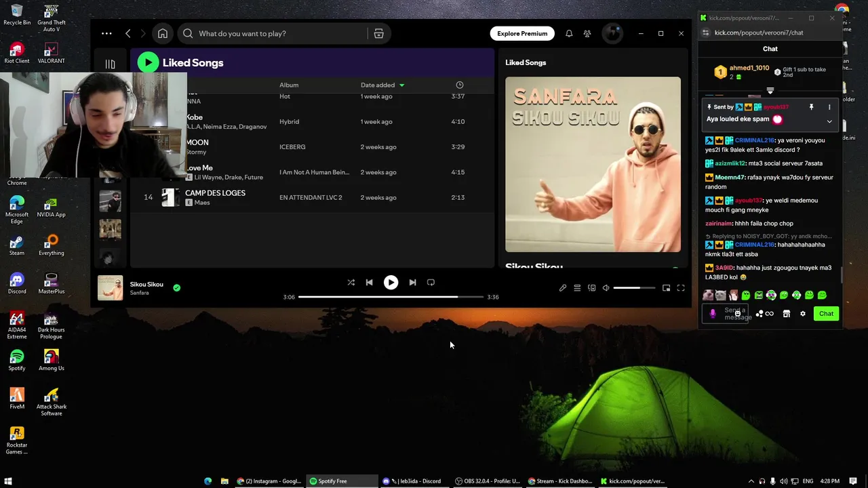Toggle shuffle in the player
The image size is (868, 488).
click(351, 282)
